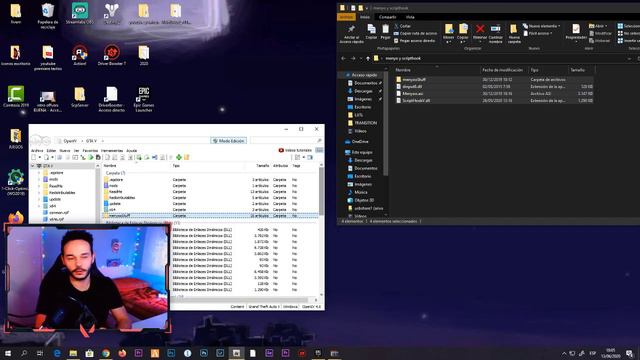Click Cortar in the Explorer ribbon
Image resolution: width=640 pixels, height=360 pixels.
tap(403, 26)
